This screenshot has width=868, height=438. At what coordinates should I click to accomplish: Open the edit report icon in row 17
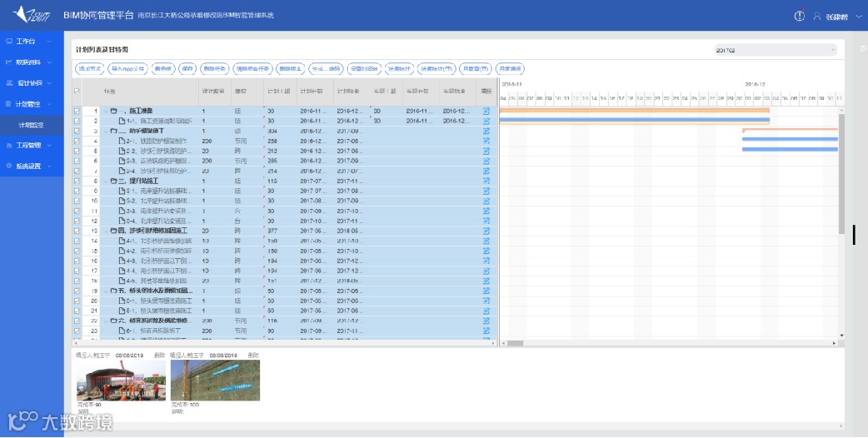[486, 271]
